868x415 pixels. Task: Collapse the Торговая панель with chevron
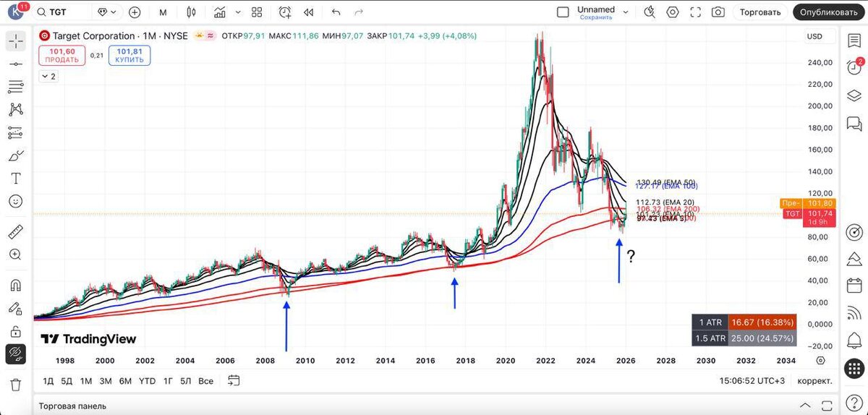pos(805,406)
